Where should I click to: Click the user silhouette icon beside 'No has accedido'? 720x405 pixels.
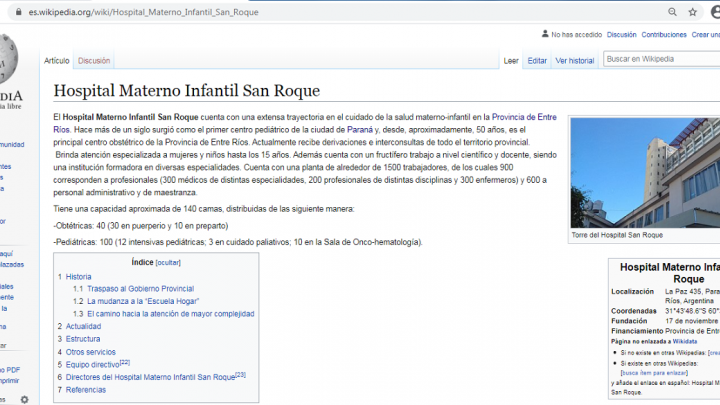pos(545,34)
